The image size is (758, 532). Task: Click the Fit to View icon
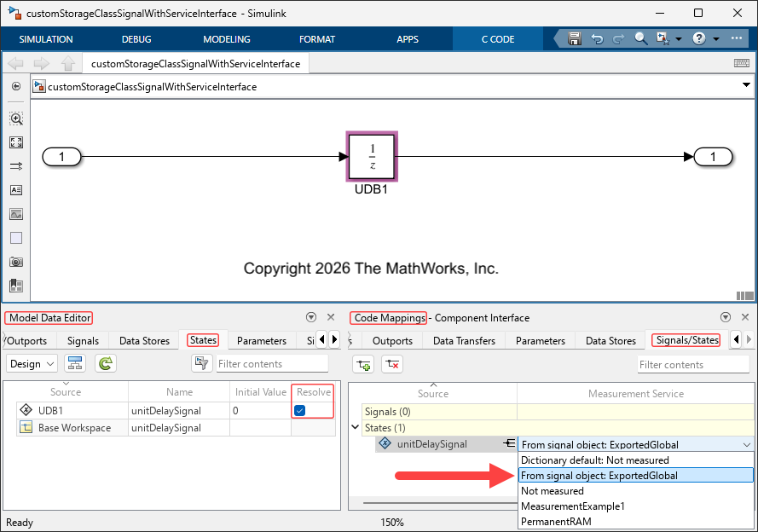pos(16,142)
